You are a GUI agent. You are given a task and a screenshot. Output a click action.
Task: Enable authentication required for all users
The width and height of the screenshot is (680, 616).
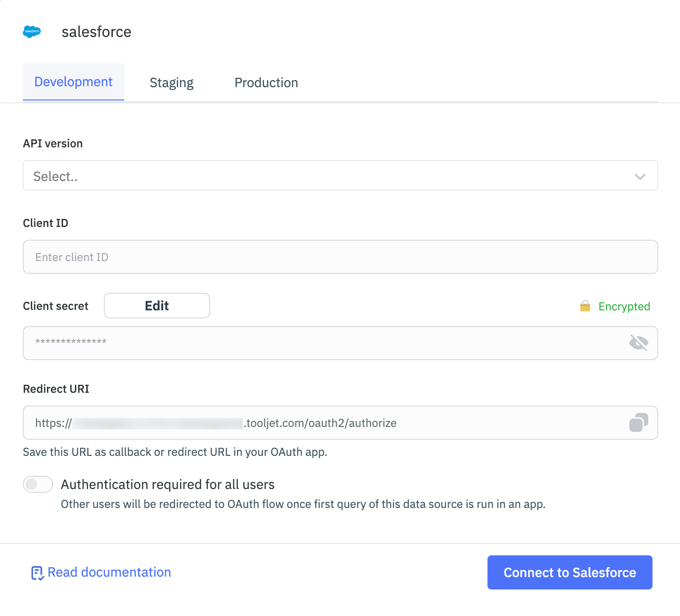pos(37,484)
